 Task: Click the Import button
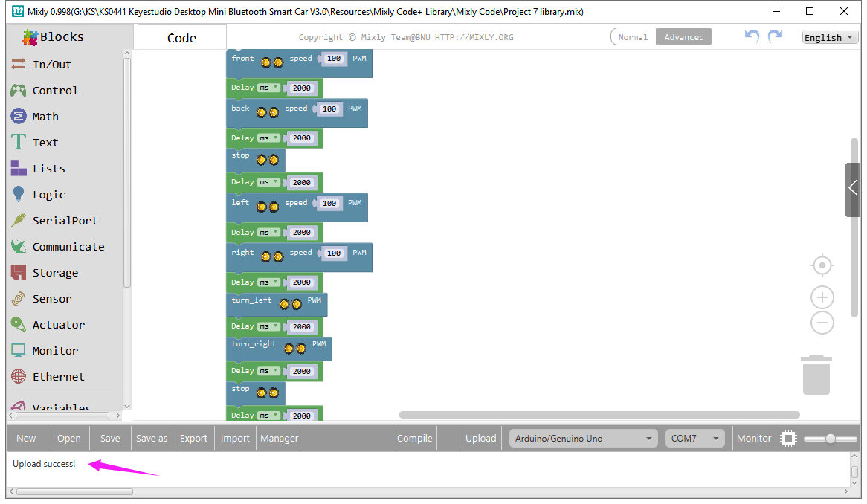235,439
